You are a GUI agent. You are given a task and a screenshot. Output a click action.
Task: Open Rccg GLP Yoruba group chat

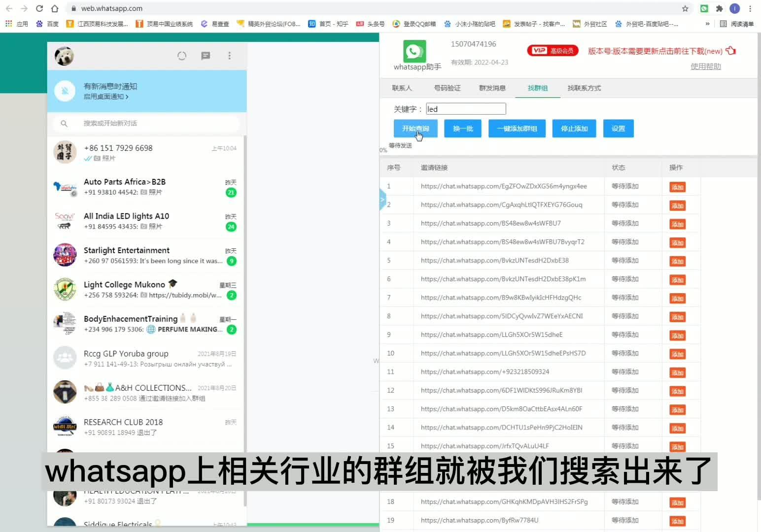[x=146, y=358]
